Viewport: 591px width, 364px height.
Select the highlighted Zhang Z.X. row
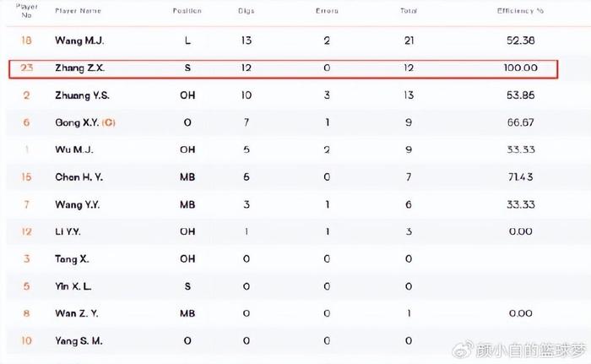[283, 68]
